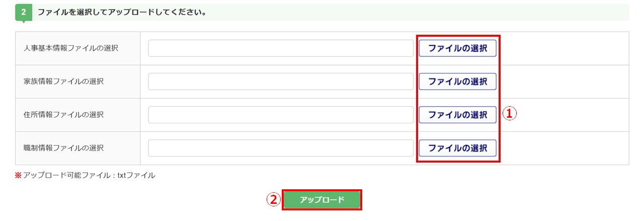Click the アップロード可能ファイル txt note text
The width and height of the screenshot is (644, 221).
(x=89, y=176)
